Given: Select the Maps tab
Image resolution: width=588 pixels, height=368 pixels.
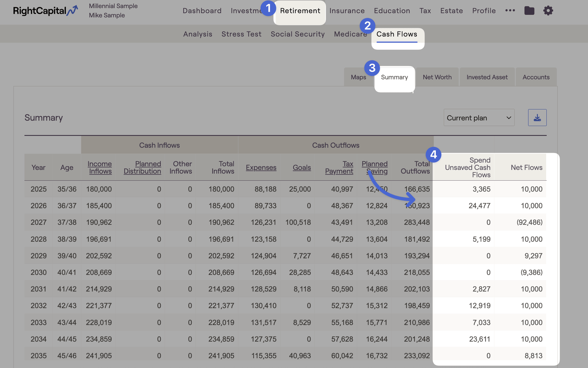Looking at the screenshot, I should pos(358,77).
